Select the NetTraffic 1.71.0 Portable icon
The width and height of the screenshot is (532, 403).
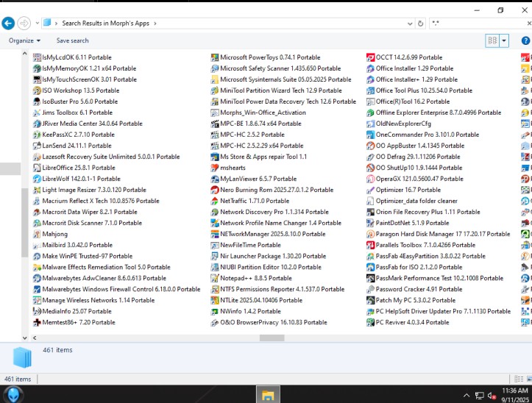coord(215,201)
